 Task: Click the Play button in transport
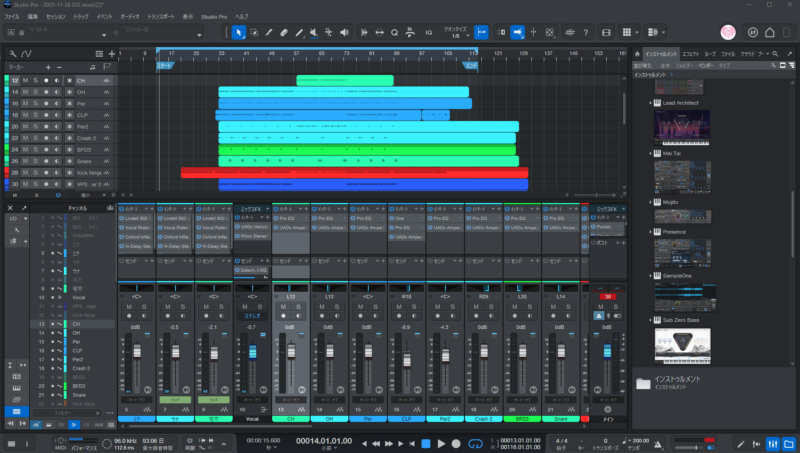441,443
